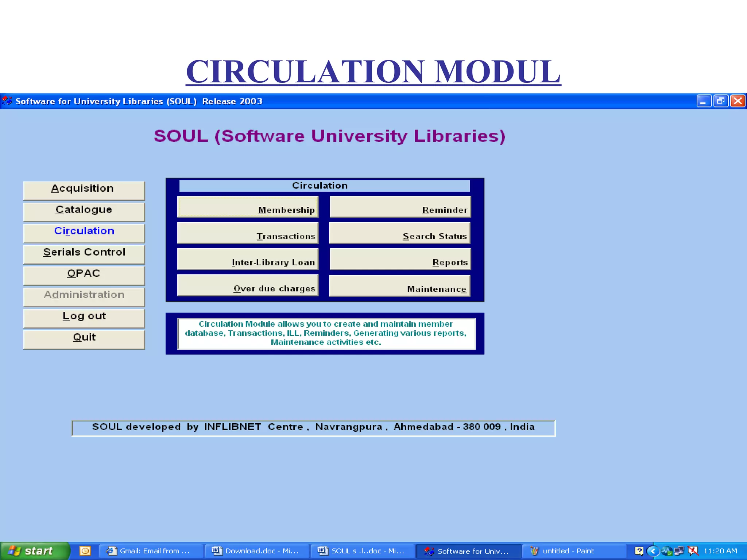The width and height of the screenshot is (747, 560).
Task: Quit the SOUL application
Action: tap(84, 339)
